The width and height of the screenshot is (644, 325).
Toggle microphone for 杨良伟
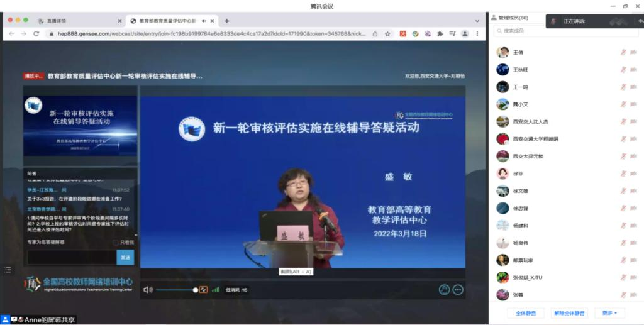pyautogui.click(x=623, y=243)
